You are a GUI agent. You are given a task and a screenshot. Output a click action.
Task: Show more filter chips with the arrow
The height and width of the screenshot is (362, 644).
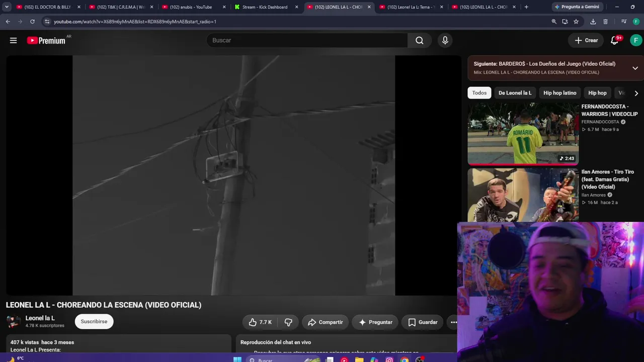636,93
